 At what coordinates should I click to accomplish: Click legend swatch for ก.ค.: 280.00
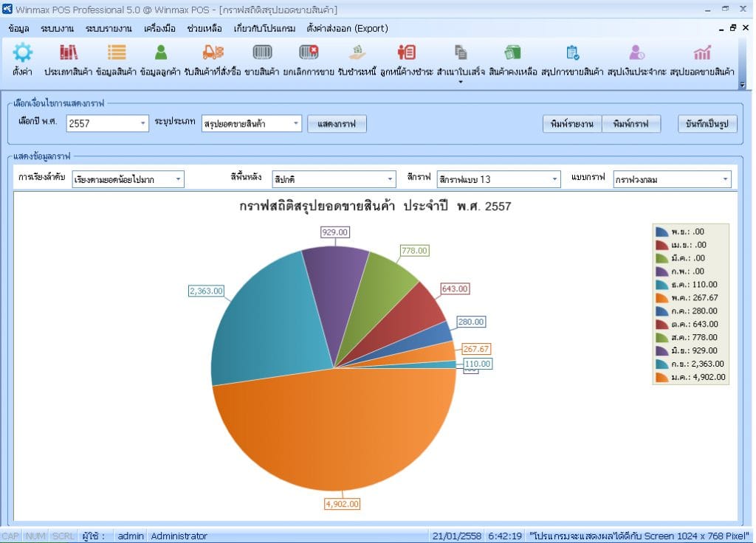click(662, 311)
